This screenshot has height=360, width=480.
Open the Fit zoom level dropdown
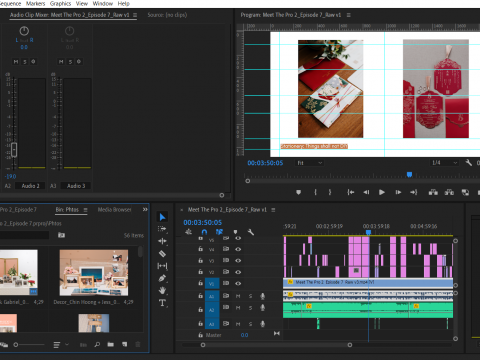coord(309,163)
